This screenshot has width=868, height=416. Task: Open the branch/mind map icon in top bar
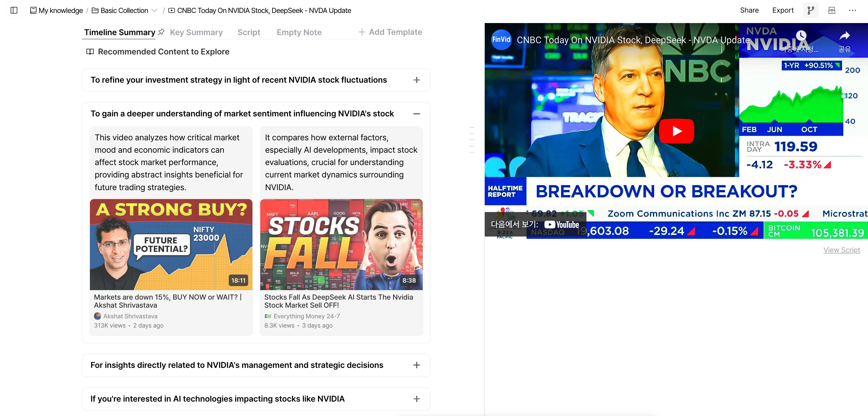(811, 10)
